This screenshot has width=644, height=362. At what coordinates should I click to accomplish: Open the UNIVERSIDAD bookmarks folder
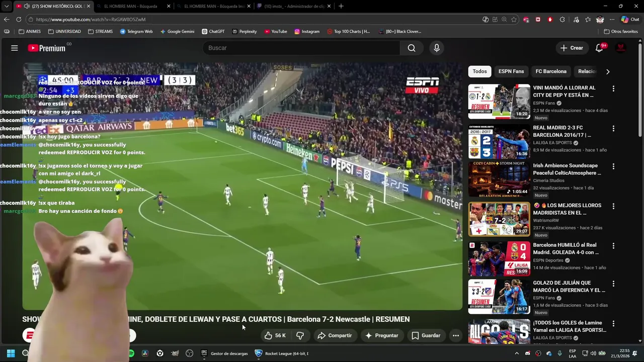[x=64, y=31]
